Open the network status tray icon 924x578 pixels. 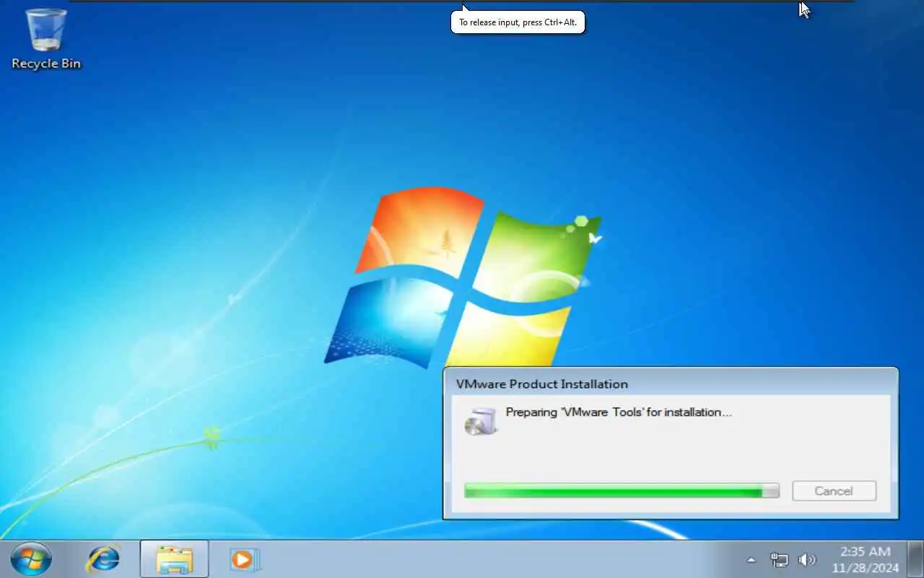coord(779,560)
